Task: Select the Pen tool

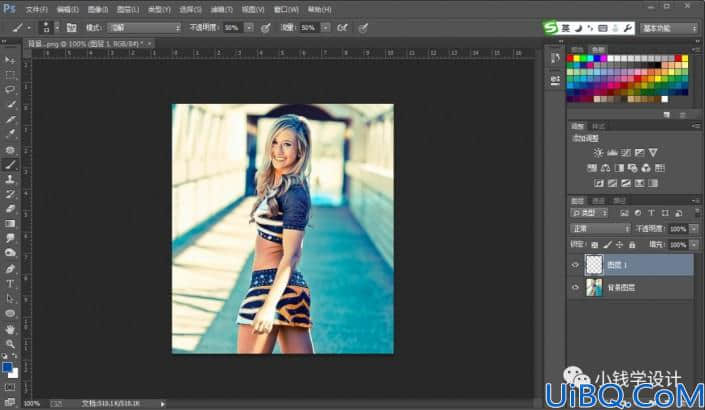Action: (10, 269)
